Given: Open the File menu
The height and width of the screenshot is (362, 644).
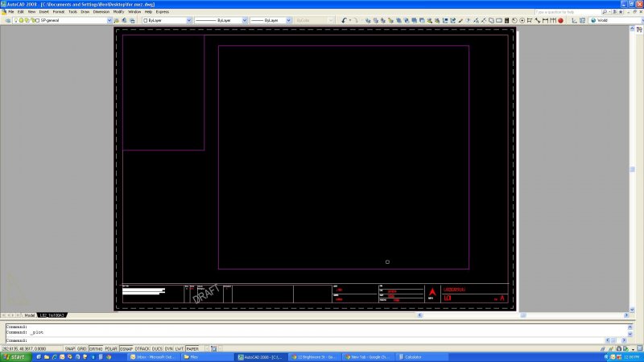Looking at the screenshot, I should click(11, 12).
